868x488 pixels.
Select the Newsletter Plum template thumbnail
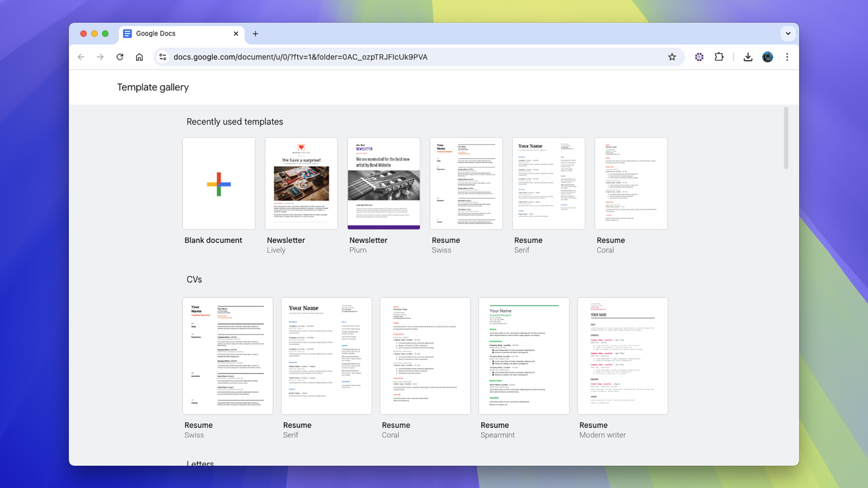click(x=384, y=183)
